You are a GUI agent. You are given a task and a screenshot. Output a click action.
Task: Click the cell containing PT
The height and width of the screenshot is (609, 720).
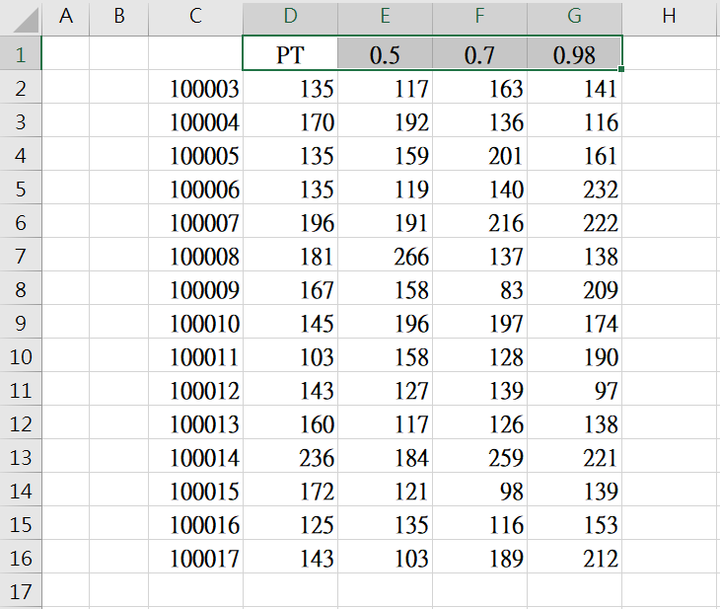pyautogui.click(x=290, y=53)
